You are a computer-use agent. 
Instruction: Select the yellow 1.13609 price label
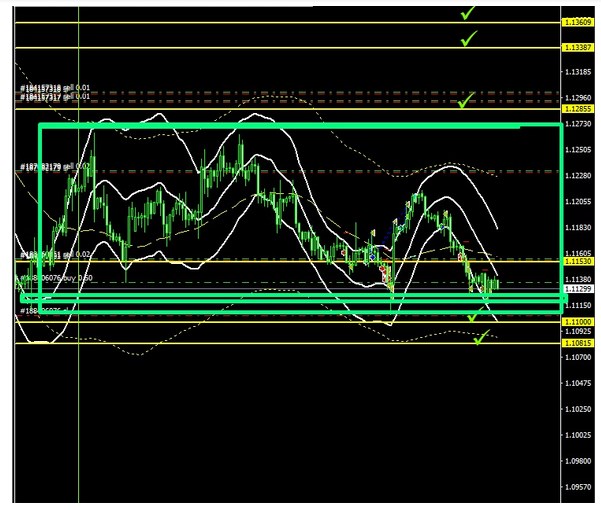[576, 22]
